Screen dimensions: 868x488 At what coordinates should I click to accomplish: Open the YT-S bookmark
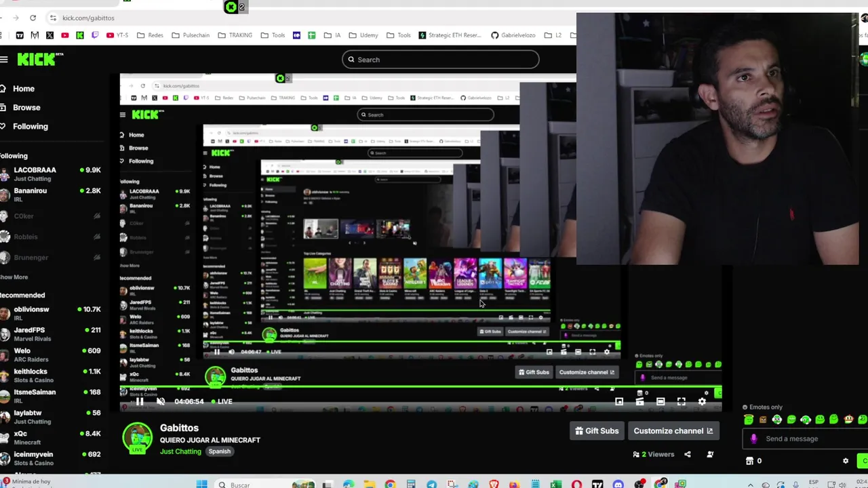(117, 35)
